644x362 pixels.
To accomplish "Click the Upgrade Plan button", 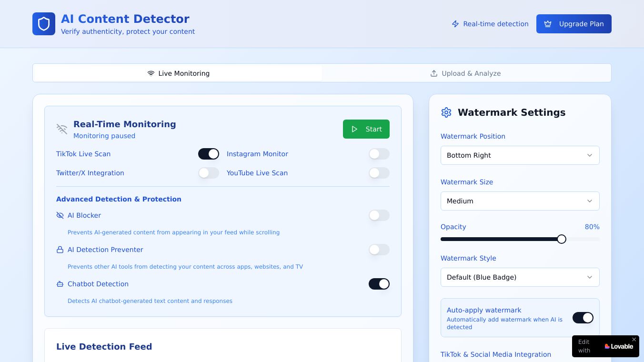I will coord(574,24).
